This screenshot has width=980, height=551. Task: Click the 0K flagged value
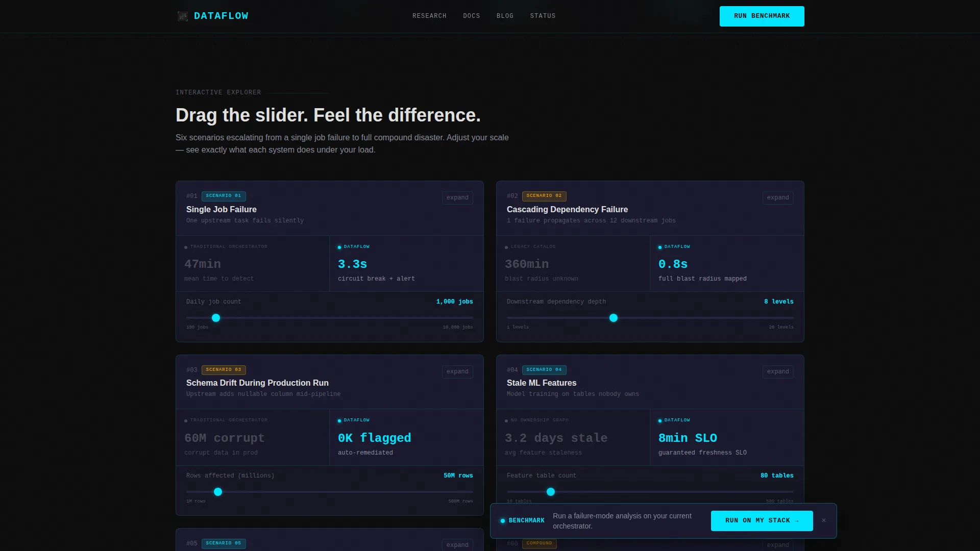375,438
